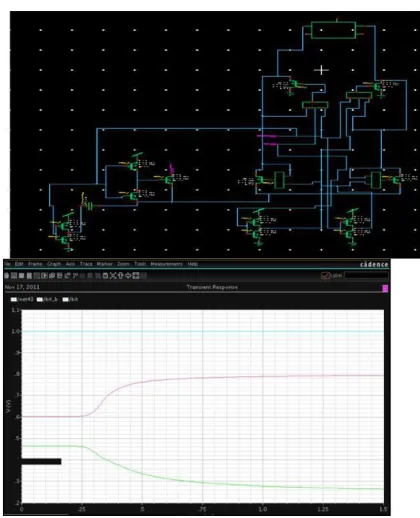Click the vertical double-arrow Y-zoom icon
The height and width of the screenshot is (518, 420).
[120, 276]
